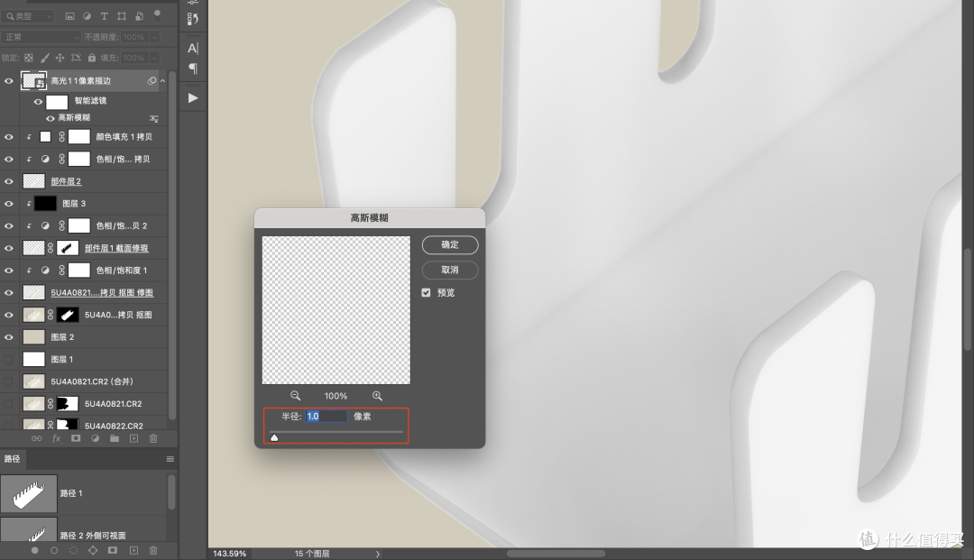The width and height of the screenshot is (974, 560).
Task: Select the 5U4A0821.CR2 (合并) layer
Action: click(x=92, y=381)
